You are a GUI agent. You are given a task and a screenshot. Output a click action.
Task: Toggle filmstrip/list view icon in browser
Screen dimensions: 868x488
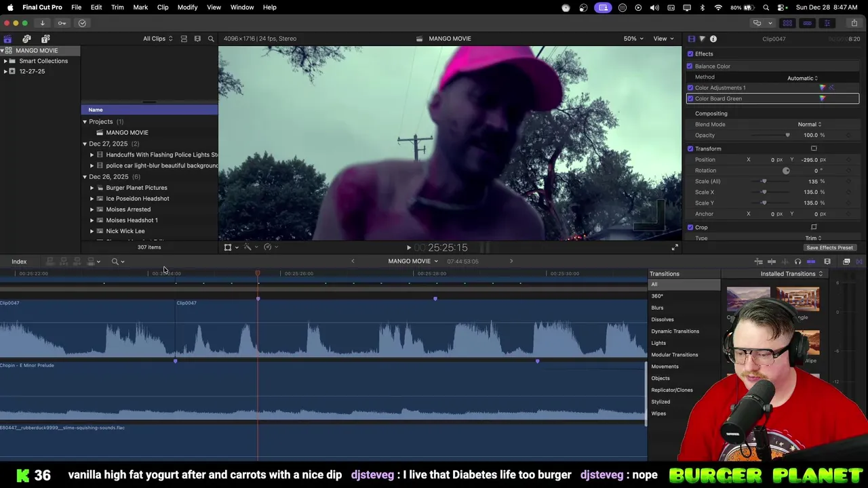tap(197, 39)
